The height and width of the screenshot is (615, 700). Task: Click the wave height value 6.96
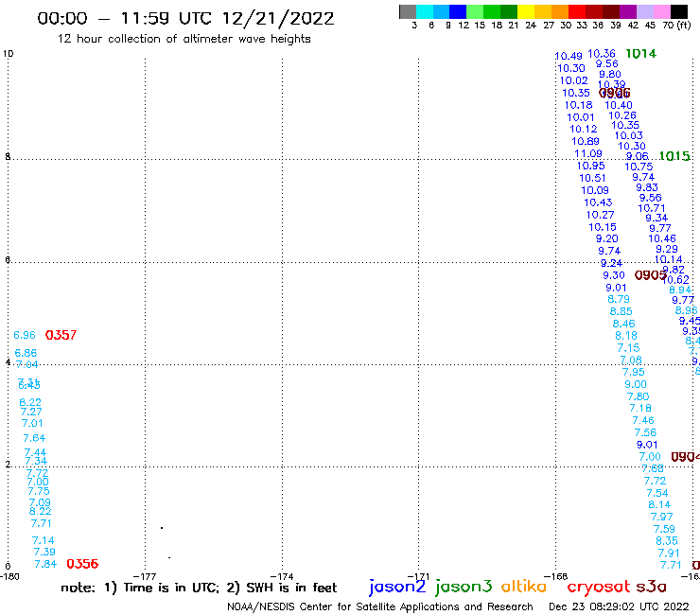pos(25,336)
